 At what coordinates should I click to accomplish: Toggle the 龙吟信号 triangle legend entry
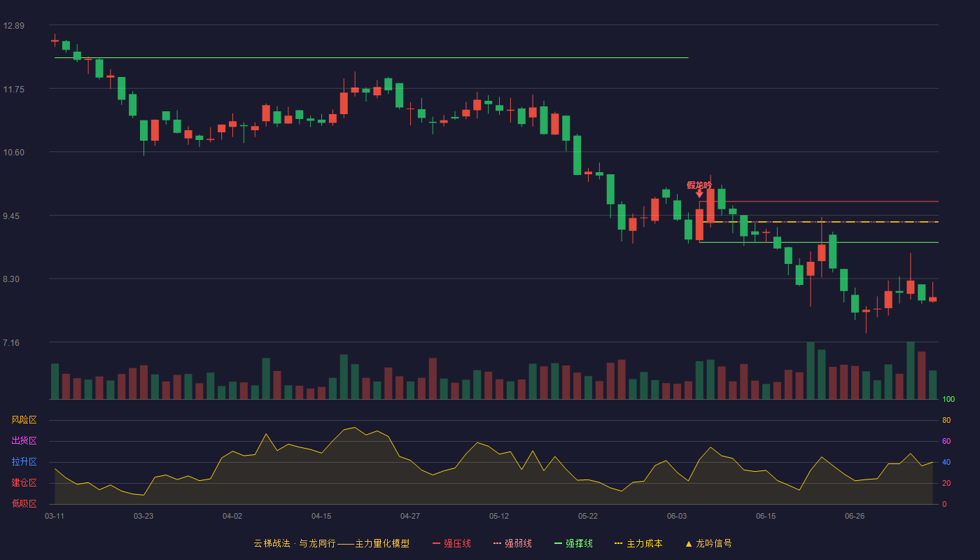pyautogui.click(x=708, y=543)
